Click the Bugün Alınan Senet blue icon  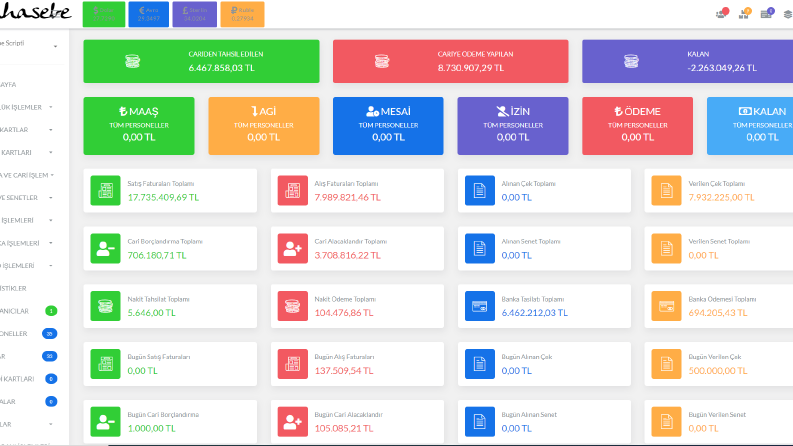pyautogui.click(x=479, y=421)
